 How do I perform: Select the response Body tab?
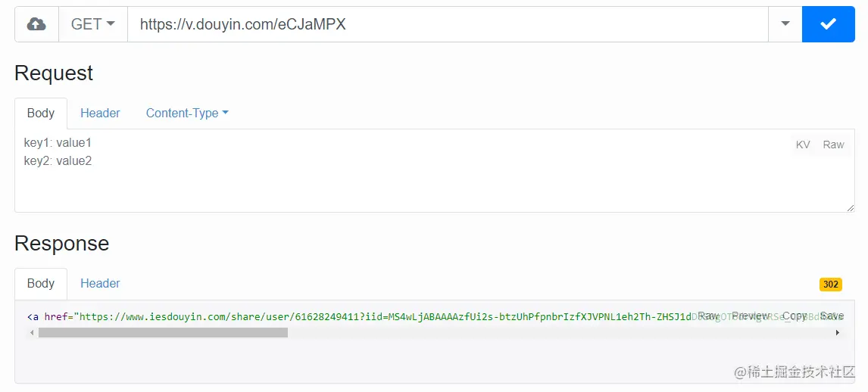click(x=41, y=283)
